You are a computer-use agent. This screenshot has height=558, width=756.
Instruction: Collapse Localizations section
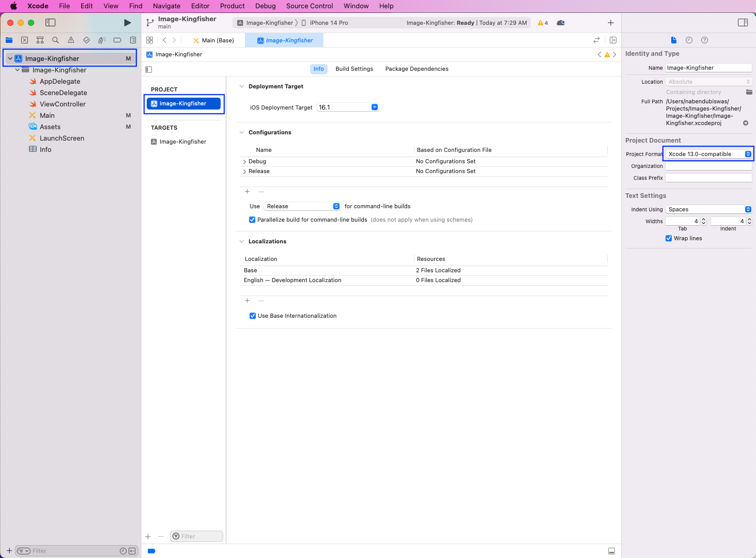click(241, 241)
